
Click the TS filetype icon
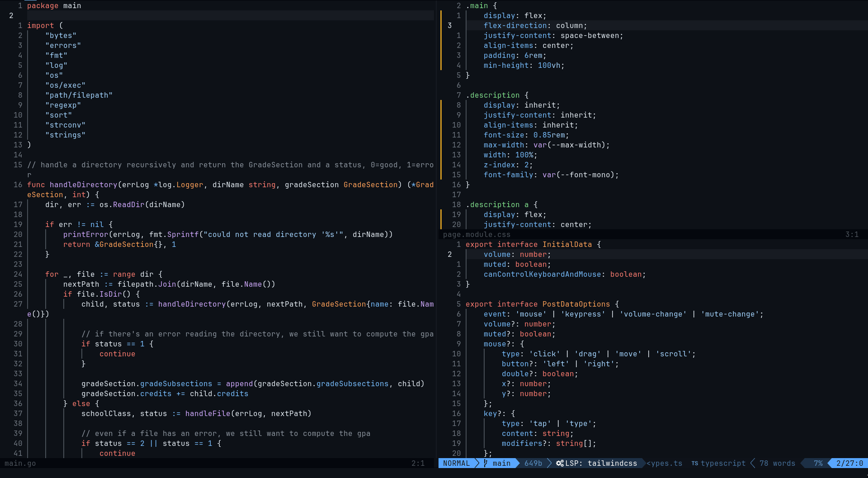point(694,463)
